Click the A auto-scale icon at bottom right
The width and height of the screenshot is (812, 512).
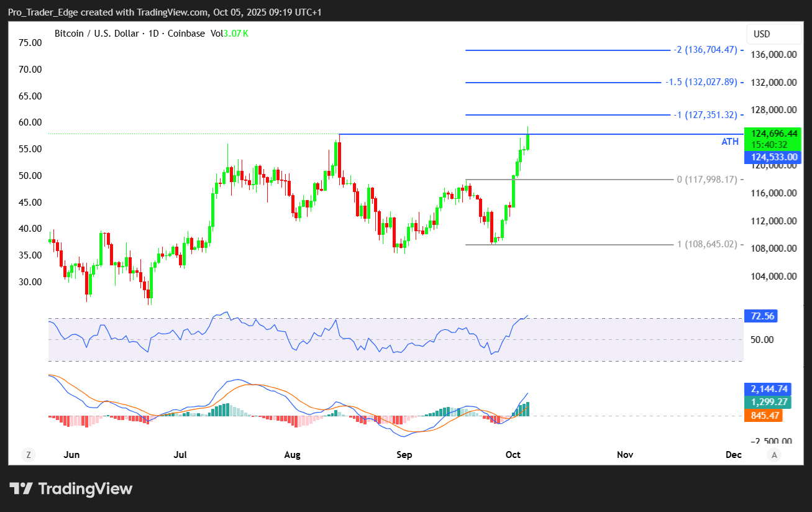coord(774,455)
